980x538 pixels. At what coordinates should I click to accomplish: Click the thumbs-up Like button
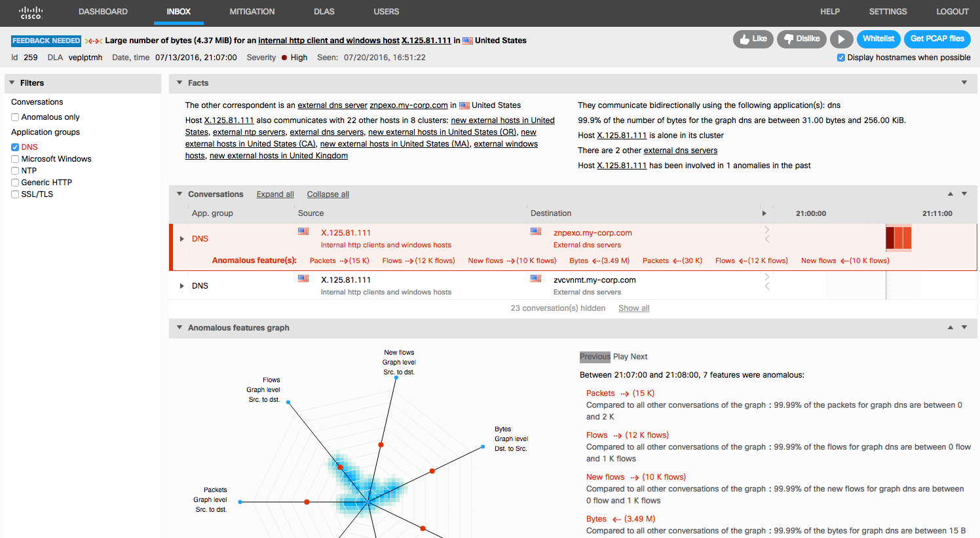pos(753,39)
